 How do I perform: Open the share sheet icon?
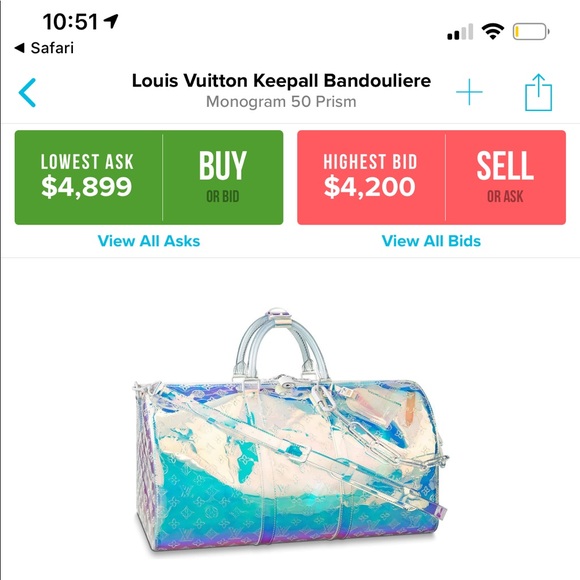pyautogui.click(x=539, y=92)
